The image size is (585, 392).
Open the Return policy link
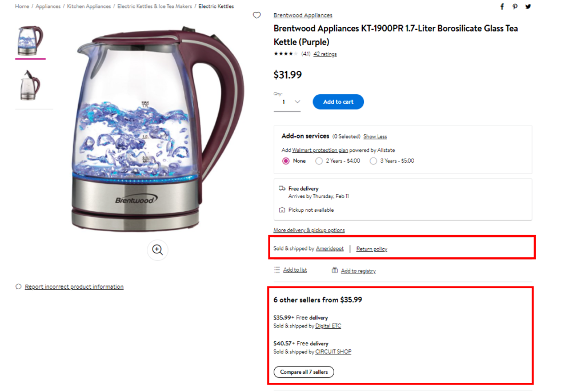click(371, 249)
